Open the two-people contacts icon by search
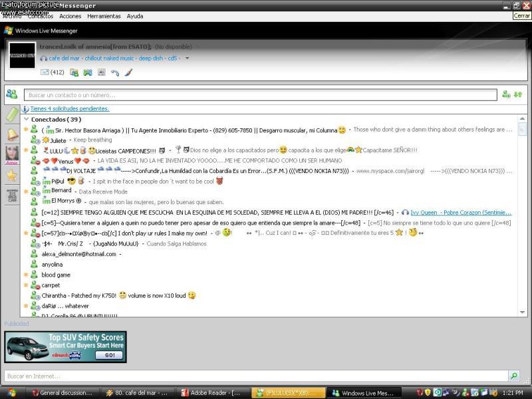Viewport: 532px width, 399px height. point(12,94)
